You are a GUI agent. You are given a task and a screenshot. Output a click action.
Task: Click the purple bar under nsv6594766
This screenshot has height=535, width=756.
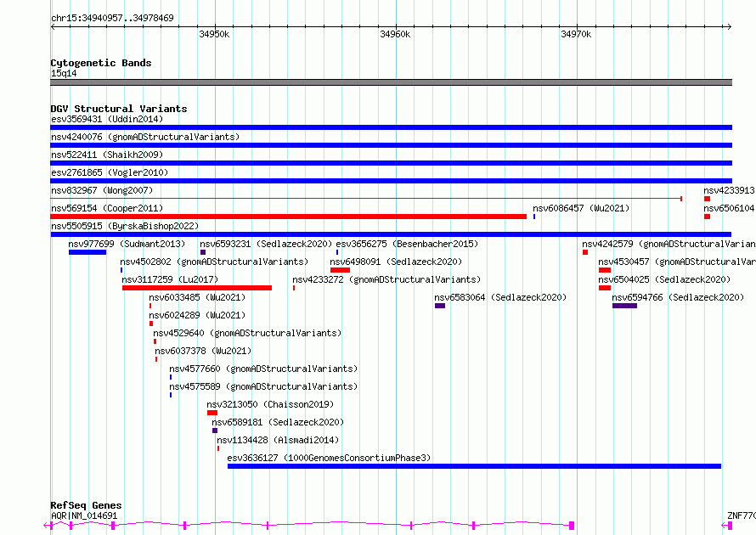(624, 306)
